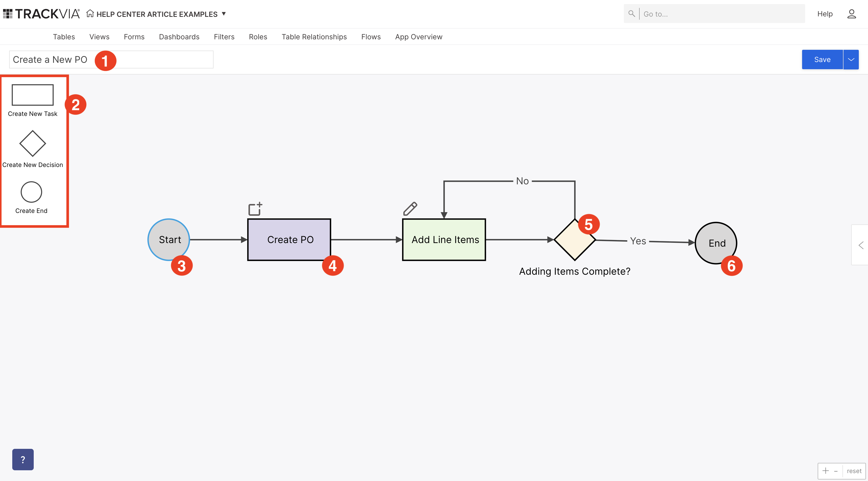Switch to the Filters tab

coord(224,37)
